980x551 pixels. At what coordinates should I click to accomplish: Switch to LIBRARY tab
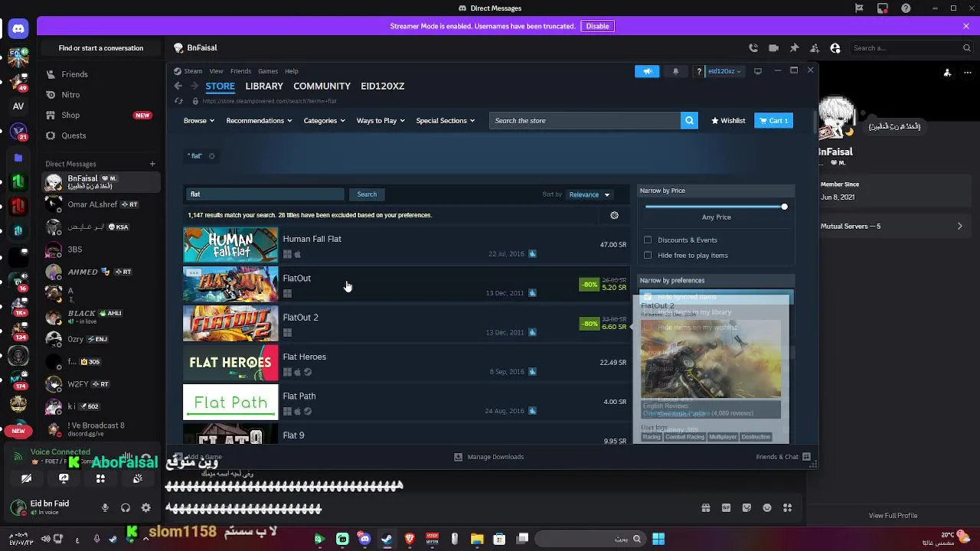(264, 86)
